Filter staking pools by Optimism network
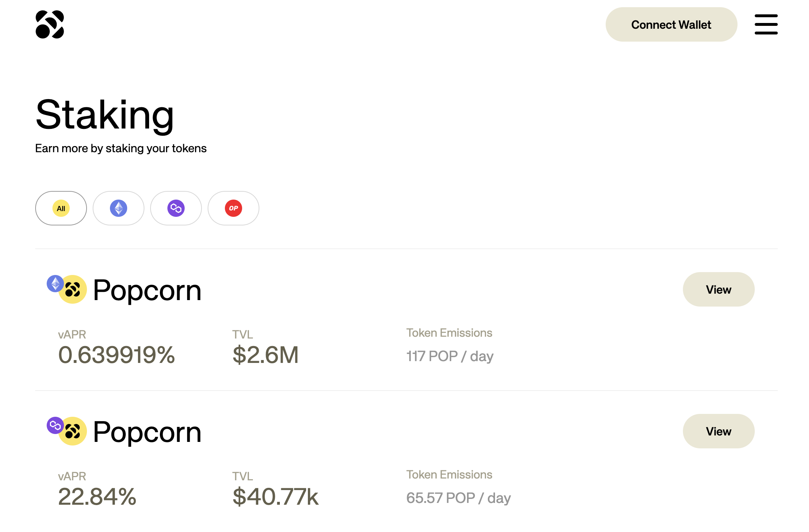This screenshot has height=532, width=809. pos(234,208)
